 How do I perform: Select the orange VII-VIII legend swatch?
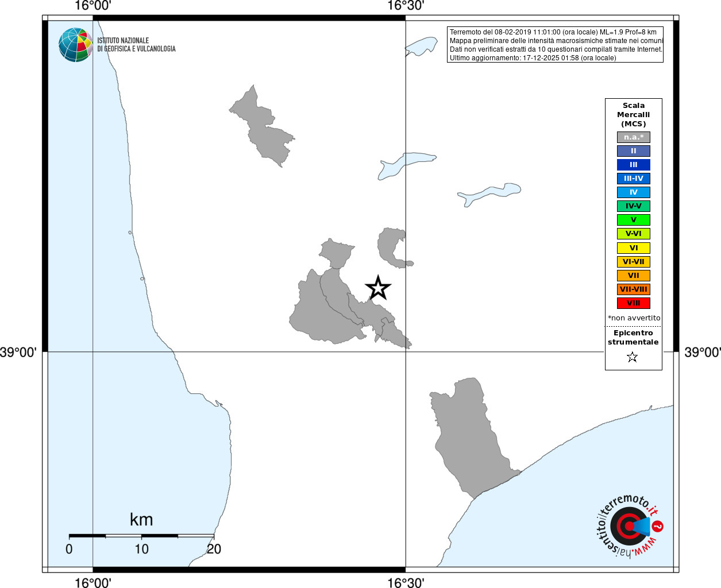click(634, 289)
